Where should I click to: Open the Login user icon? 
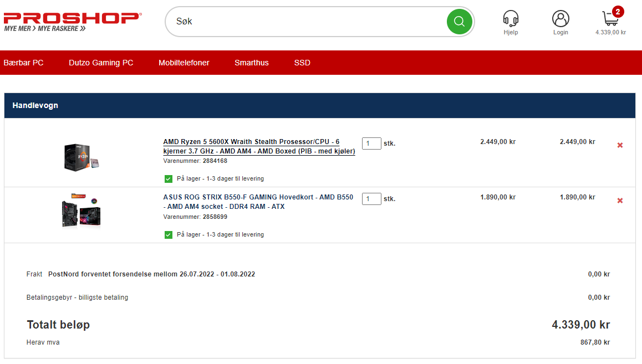561,18
